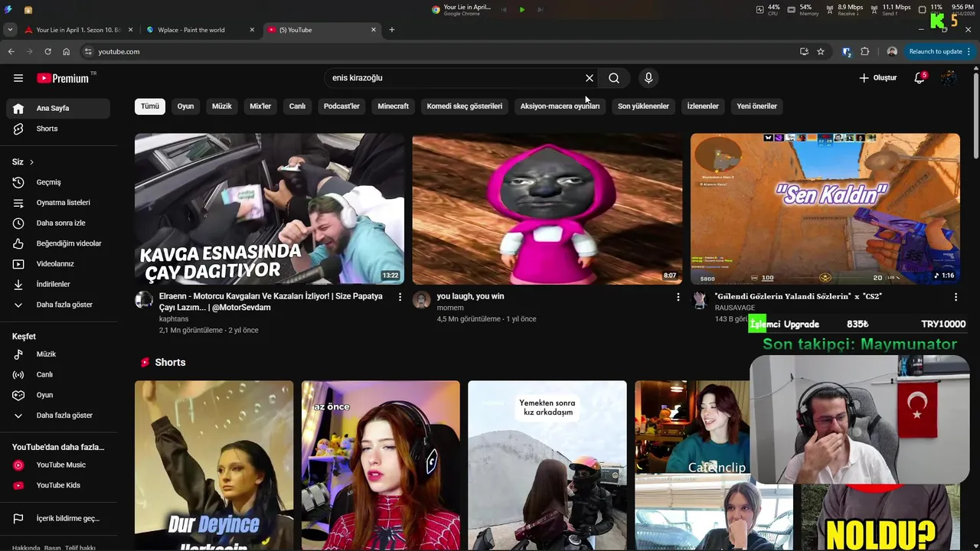Image resolution: width=980 pixels, height=551 pixels.
Task: Select the Tümü filter chip
Action: (150, 106)
